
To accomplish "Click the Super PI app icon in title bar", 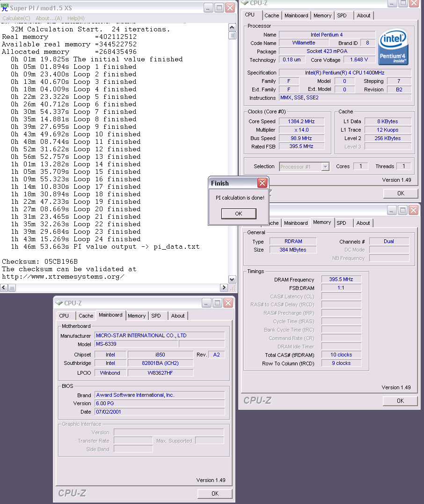I will (x=5, y=7).
